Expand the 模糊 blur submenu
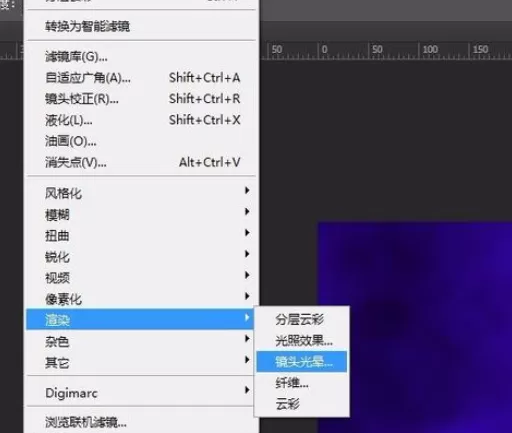Screen dimensions: 512x433 141,214
